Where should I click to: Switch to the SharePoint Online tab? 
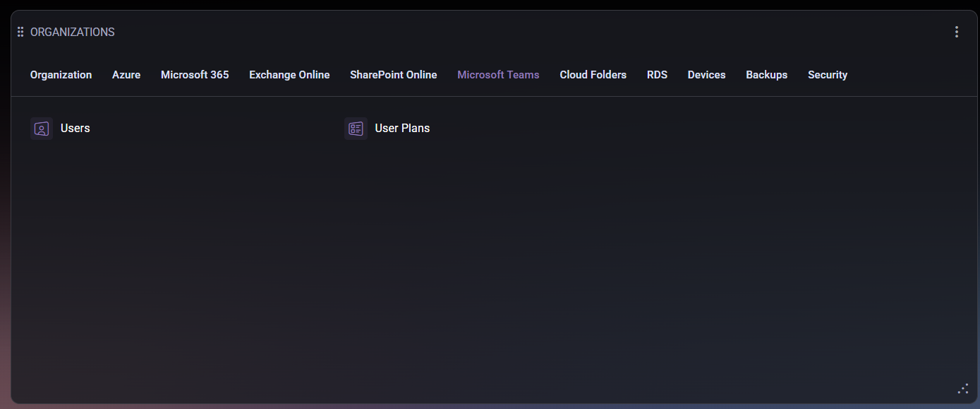(x=393, y=75)
